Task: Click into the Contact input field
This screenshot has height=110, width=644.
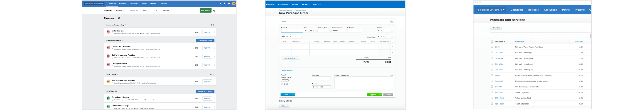Action: click(292, 31)
